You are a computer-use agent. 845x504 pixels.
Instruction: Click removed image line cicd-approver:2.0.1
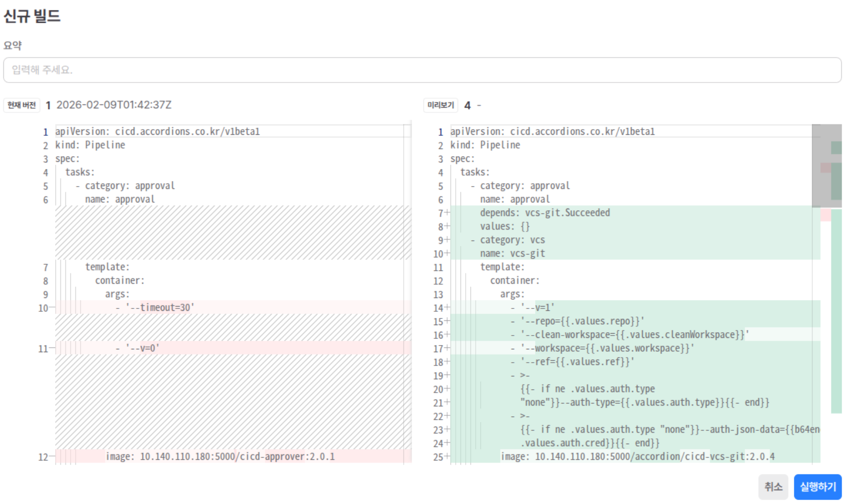tap(220, 457)
